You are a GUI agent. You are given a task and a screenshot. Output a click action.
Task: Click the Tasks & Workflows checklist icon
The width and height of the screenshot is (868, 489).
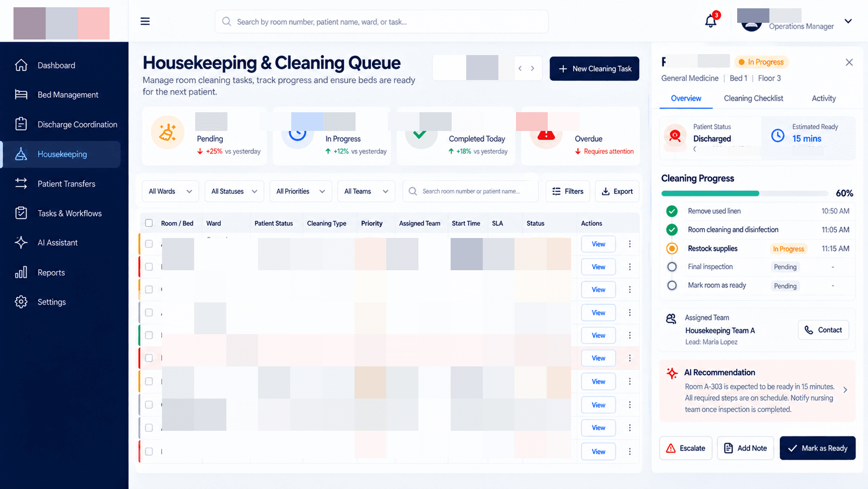[21, 213]
